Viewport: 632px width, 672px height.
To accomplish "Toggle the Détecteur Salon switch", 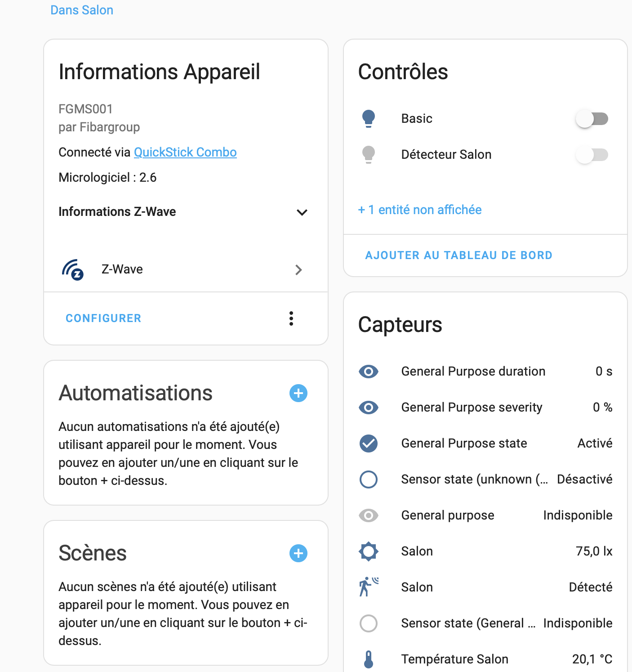I will [592, 155].
